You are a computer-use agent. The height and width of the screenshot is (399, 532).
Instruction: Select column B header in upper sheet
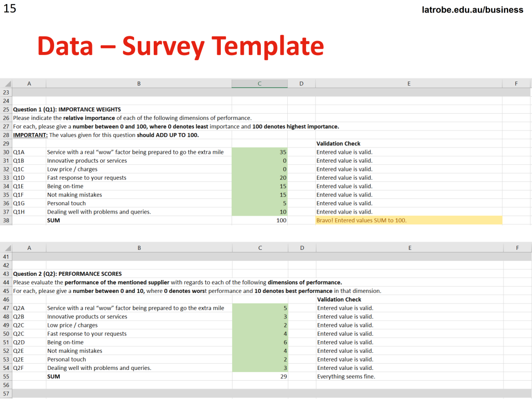click(139, 84)
